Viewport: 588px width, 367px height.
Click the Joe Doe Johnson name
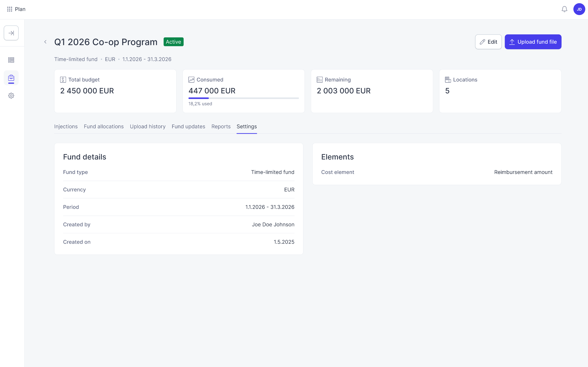[x=273, y=225]
